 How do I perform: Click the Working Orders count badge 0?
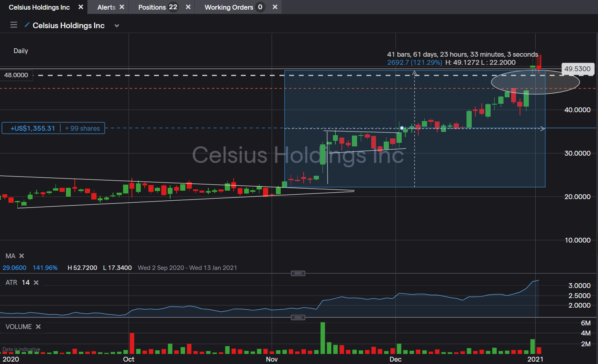[260, 7]
